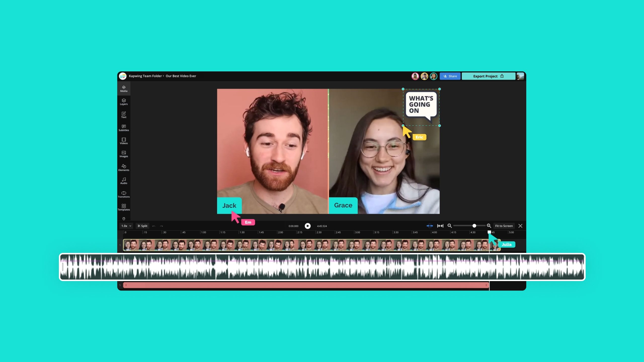Open the Media panel in the sidebar
The height and width of the screenshot is (362, 644).
coord(124,88)
